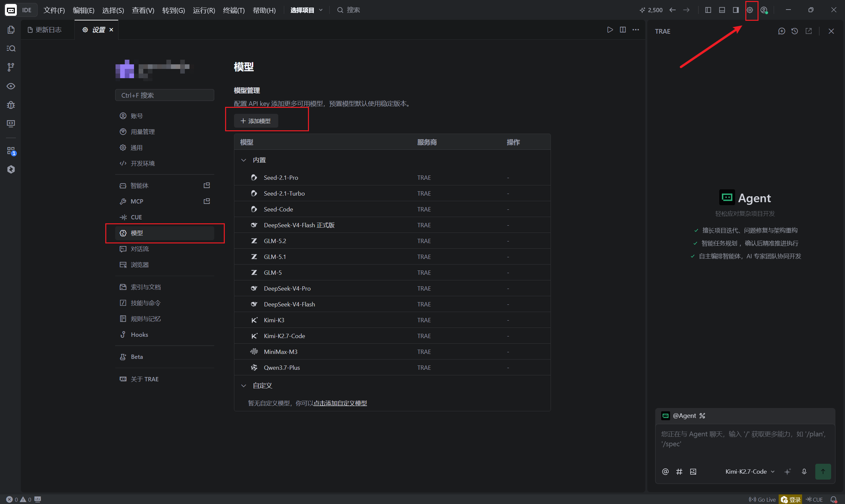Open the file explorer in the activity bar

11,30
